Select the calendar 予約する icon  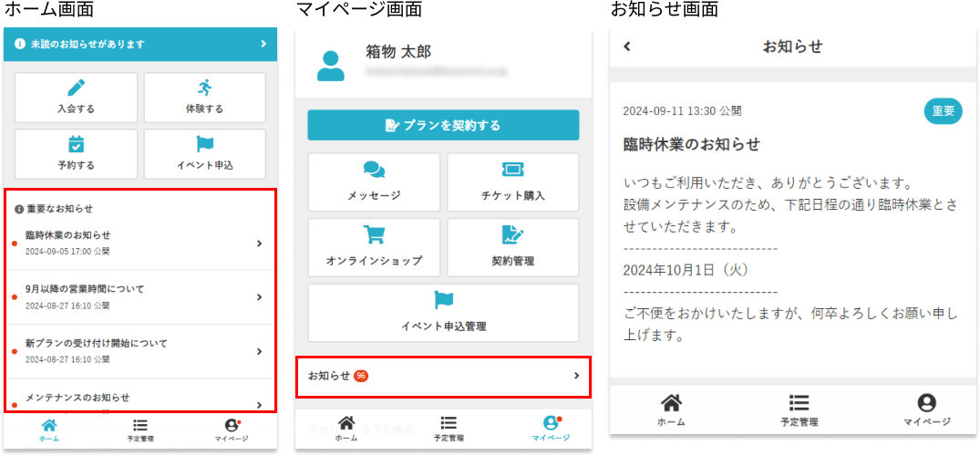click(76, 145)
